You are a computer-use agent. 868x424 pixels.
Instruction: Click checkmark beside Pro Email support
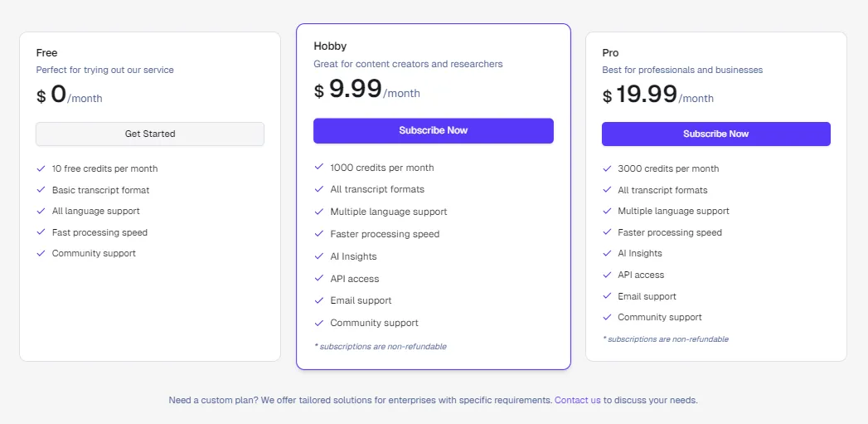607,296
